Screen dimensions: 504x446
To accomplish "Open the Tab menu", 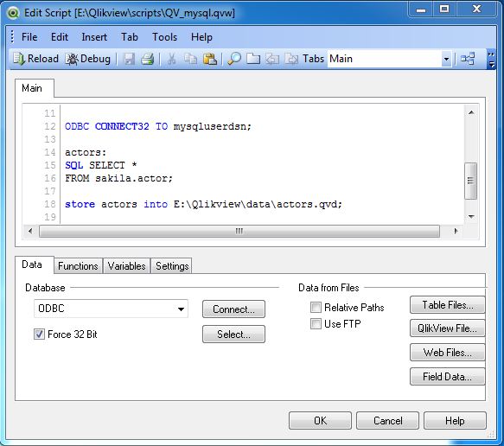I will click(x=130, y=37).
